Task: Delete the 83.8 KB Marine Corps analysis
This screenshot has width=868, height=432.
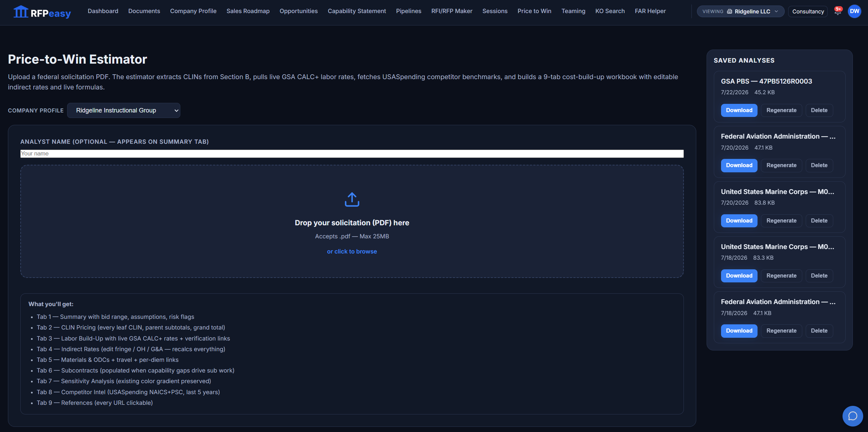Action: pyautogui.click(x=819, y=221)
